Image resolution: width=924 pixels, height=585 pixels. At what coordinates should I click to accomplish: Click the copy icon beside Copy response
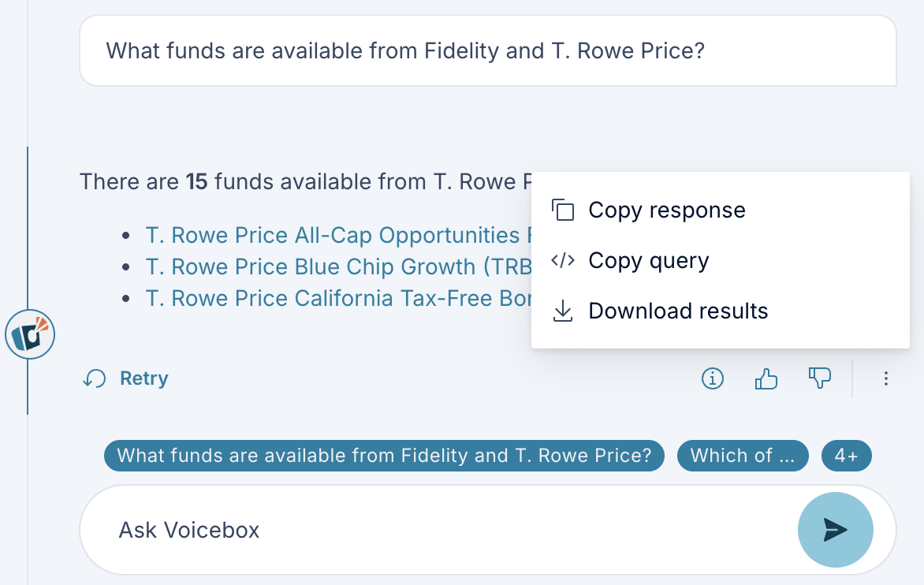pyautogui.click(x=562, y=211)
